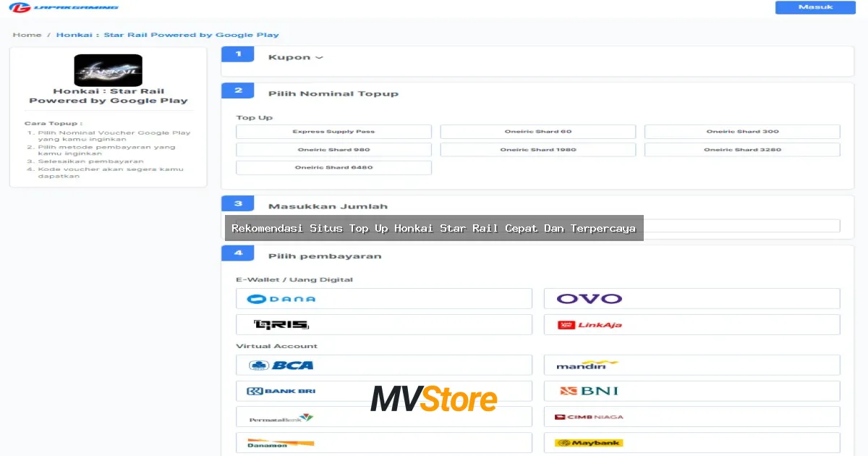This screenshot has width=868, height=456.
Task: Select DANA e-wallet payment option
Action: tap(383, 299)
